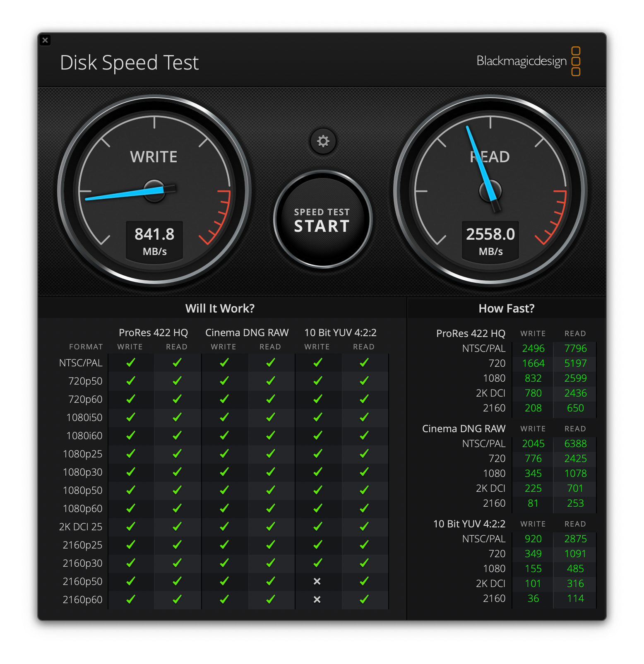Image resolution: width=644 pixels, height=664 pixels.
Task: Click the 1080p50 Cinema DNG RAW write checkmark
Action: click(224, 490)
